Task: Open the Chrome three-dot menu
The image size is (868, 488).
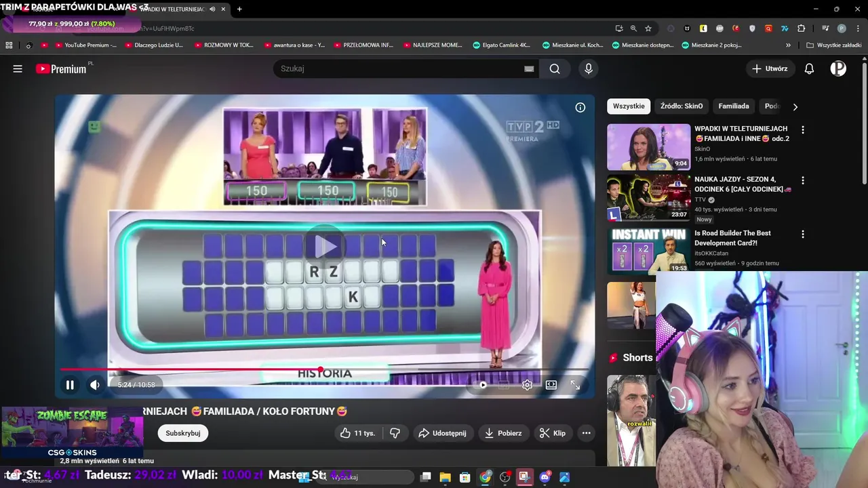Action: [856, 28]
